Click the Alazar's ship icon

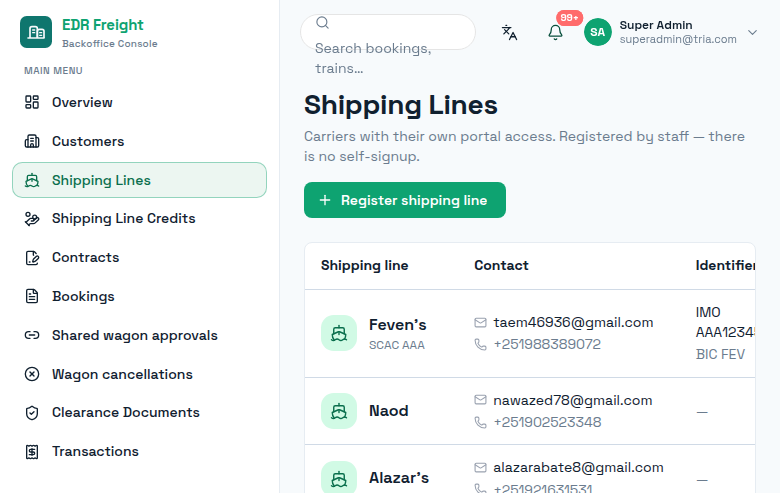tap(339, 478)
